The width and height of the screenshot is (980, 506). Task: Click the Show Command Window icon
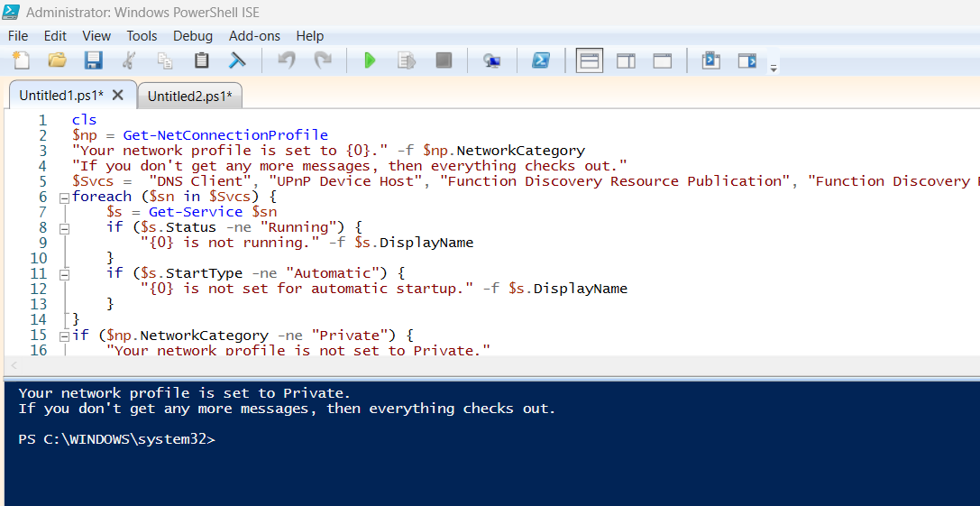tap(710, 60)
